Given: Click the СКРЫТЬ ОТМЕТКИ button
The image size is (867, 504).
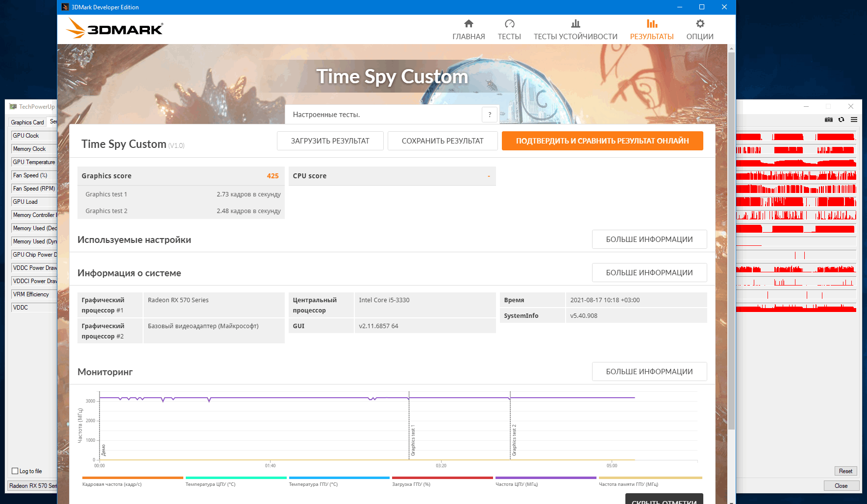Looking at the screenshot, I should pos(664,499).
